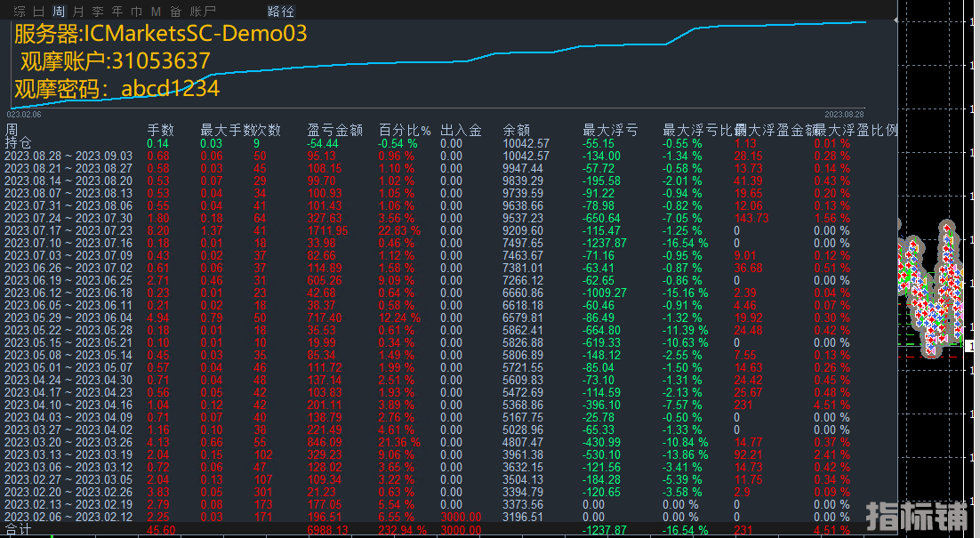Select the highlighted 周 weekly tab

coord(59,12)
